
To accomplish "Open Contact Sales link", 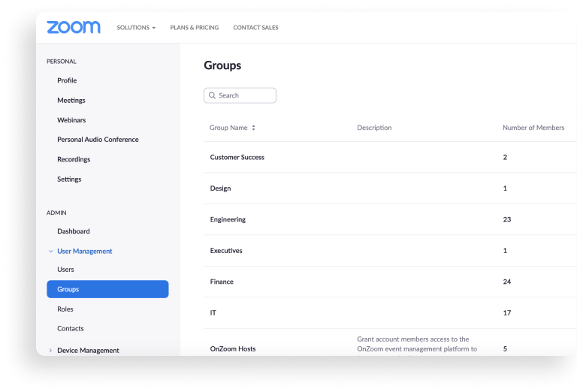I will click(255, 28).
